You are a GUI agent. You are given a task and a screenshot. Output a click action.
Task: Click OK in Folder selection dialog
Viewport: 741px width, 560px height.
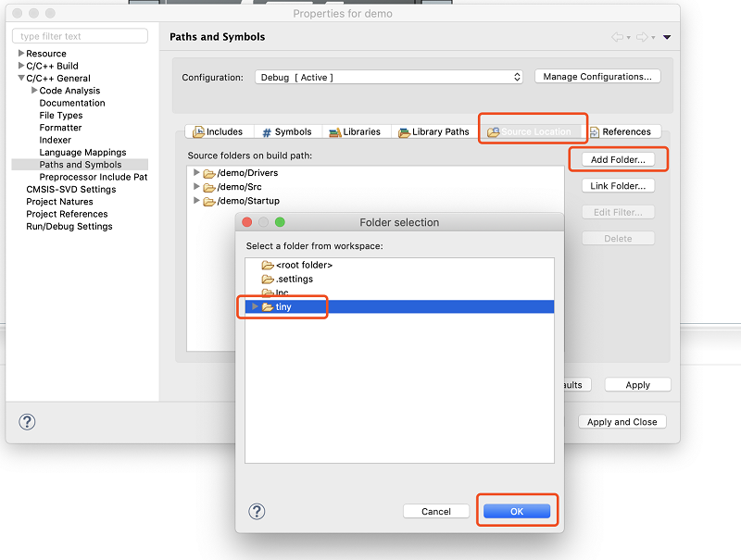(517, 511)
